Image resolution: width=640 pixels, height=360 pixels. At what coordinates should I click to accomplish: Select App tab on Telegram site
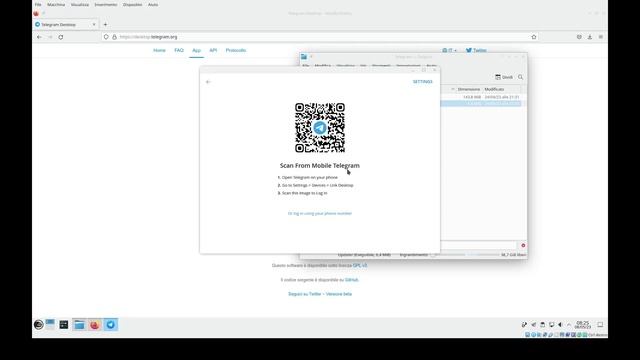pos(196,50)
